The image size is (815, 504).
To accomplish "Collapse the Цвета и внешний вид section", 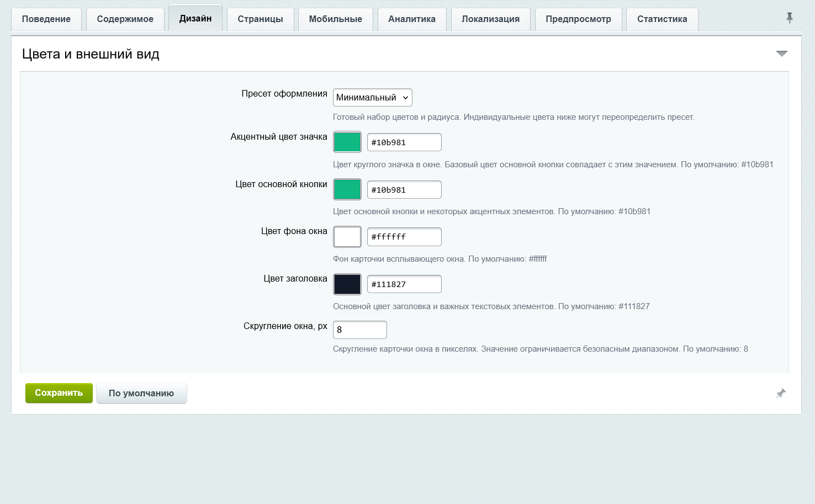I will tap(782, 54).
